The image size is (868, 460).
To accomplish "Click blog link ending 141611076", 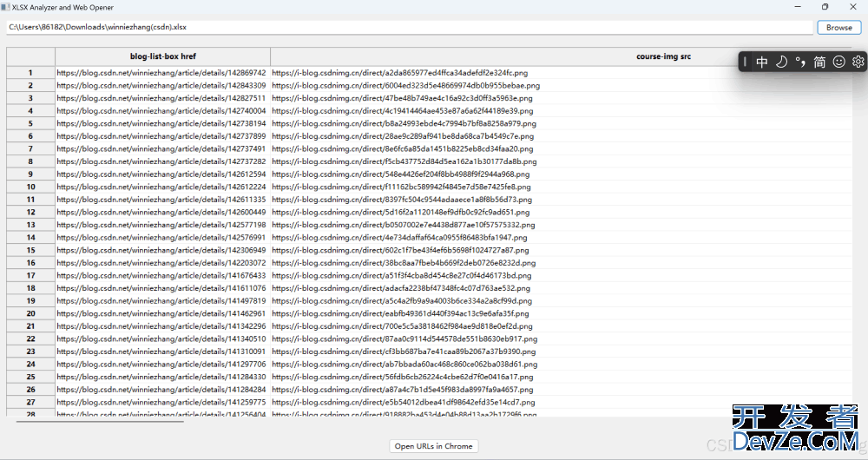I will tap(161, 288).
